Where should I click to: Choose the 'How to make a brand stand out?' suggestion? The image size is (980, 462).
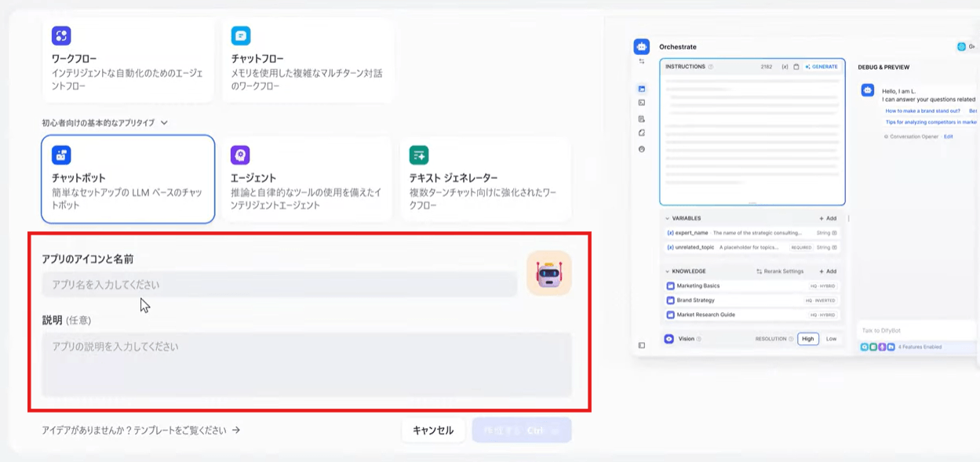point(923,111)
